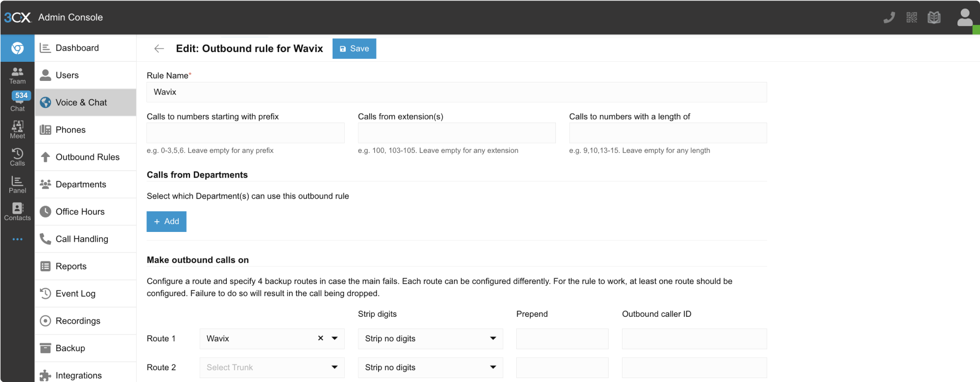Show more options via three dots

tap(18, 239)
